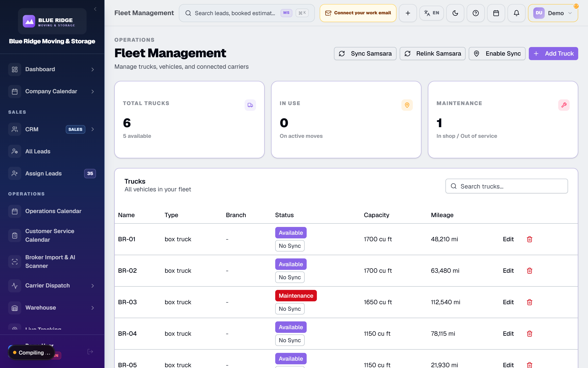Open All Leads in sidebar
Image resolution: width=588 pixels, height=368 pixels.
click(x=52, y=151)
